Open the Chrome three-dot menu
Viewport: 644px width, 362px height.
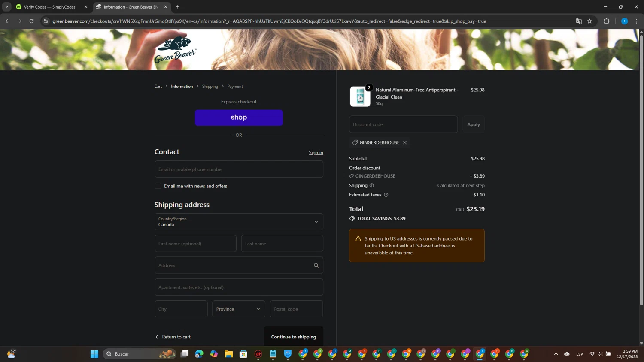637,21
